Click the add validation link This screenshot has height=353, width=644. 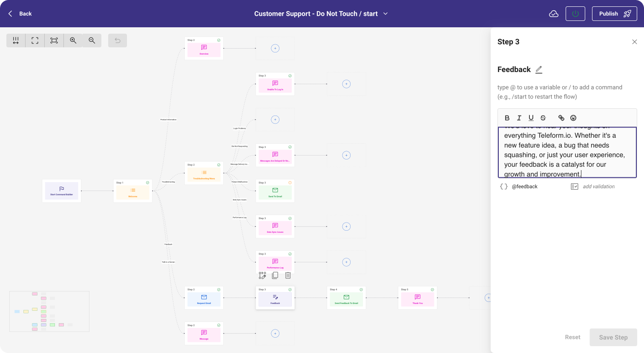598,187
